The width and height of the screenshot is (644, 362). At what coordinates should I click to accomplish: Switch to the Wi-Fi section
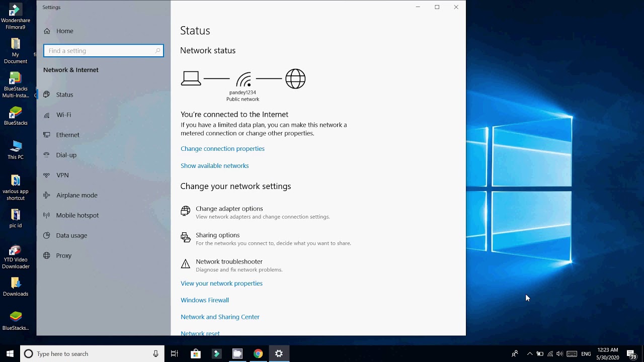63,115
